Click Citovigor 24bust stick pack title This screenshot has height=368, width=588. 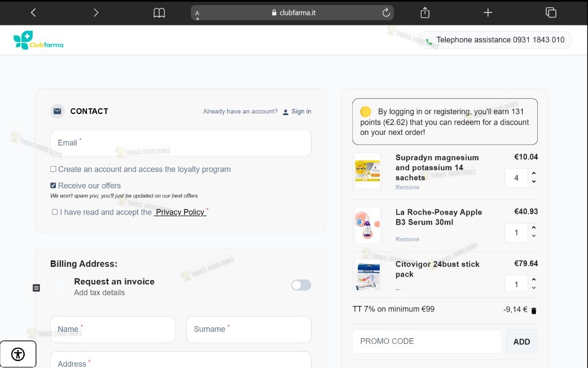pos(437,269)
